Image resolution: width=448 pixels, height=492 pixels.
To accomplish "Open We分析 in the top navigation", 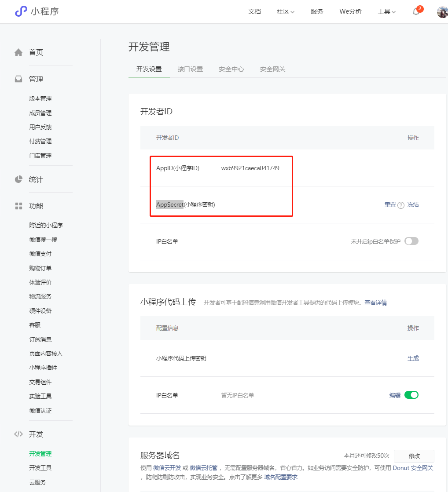I will coord(350,11).
